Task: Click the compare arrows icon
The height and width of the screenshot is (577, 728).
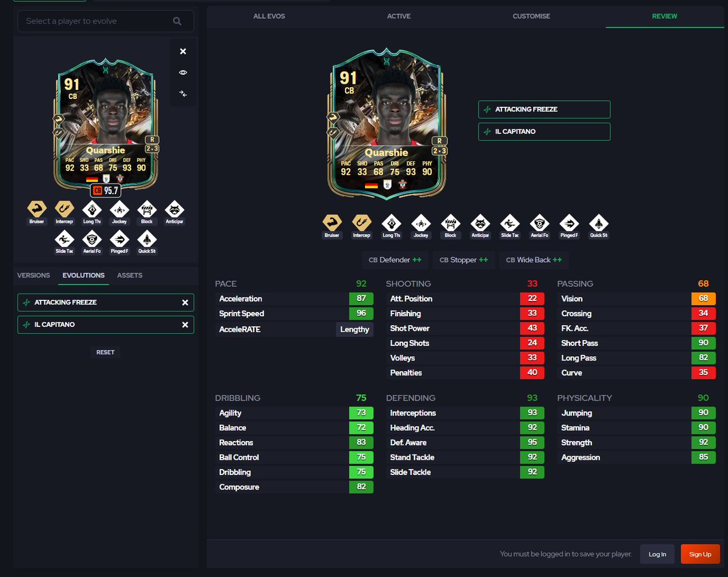Action: point(183,93)
